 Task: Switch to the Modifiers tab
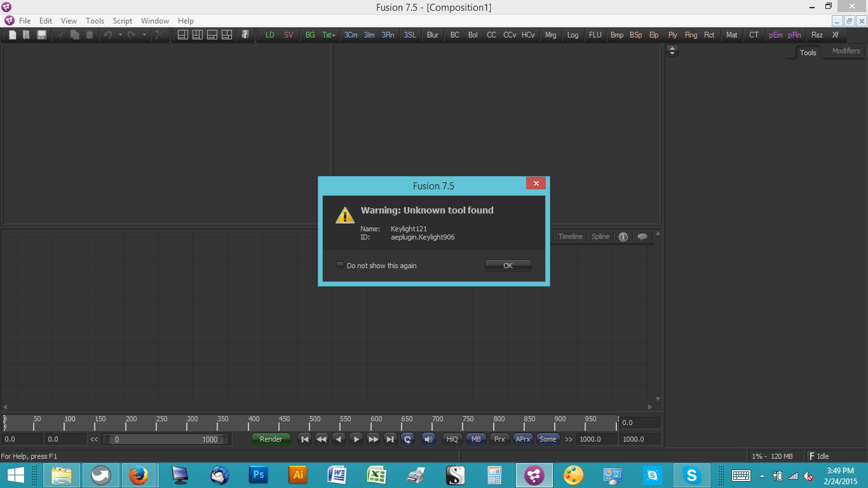click(x=846, y=51)
